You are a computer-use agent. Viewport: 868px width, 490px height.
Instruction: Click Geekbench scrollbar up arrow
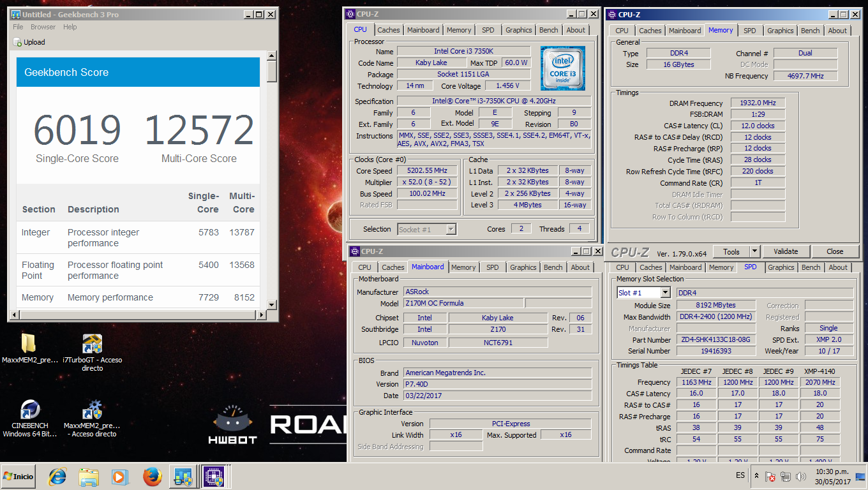pyautogui.click(x=272, y=57)
